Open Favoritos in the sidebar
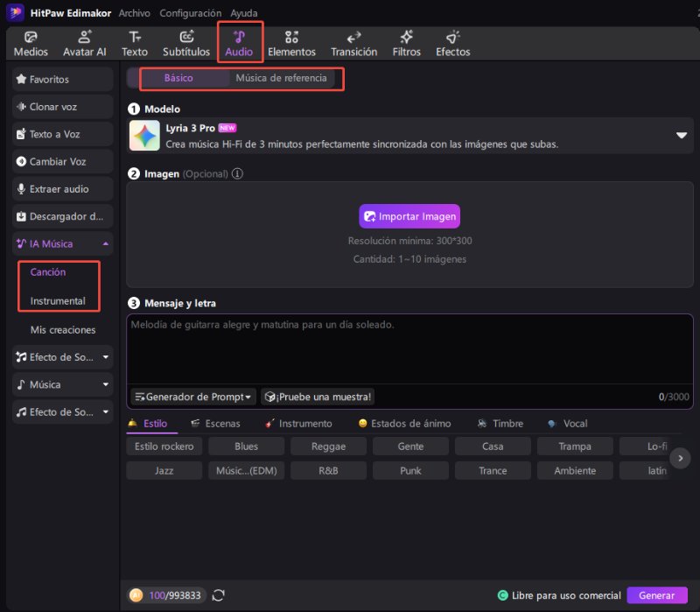The image size is (700, 612). tap(62, 80)
